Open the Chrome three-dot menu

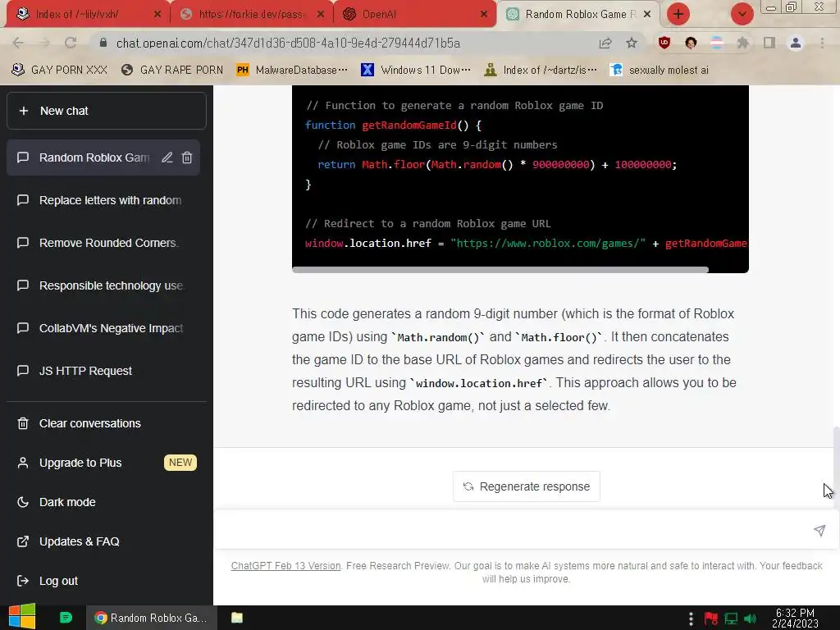pos(822,43)
